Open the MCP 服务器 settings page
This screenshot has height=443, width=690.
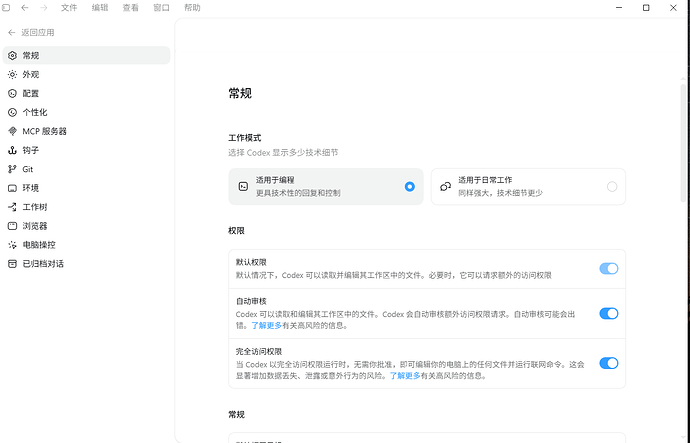pos(86,131)
